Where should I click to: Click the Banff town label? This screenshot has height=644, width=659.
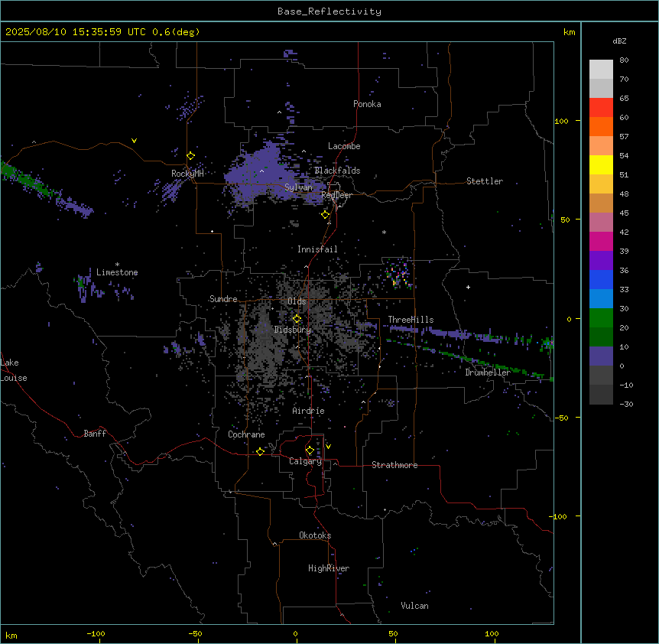click(95, 434)
